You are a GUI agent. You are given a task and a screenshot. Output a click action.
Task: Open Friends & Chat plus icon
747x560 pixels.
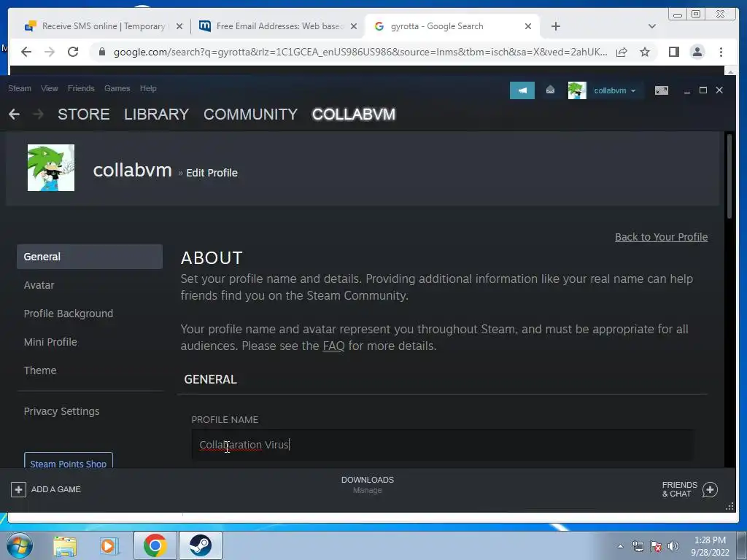pyautogui.click(x=710, y=489)
